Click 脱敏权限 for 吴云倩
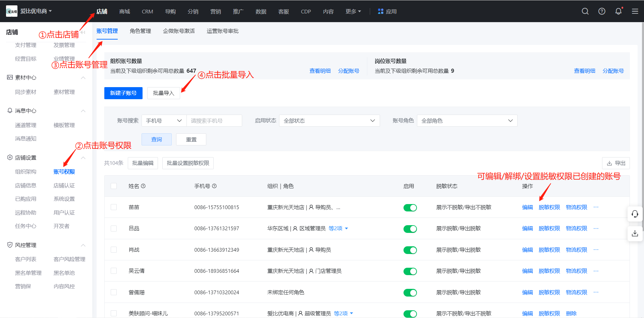 point(549,271)
